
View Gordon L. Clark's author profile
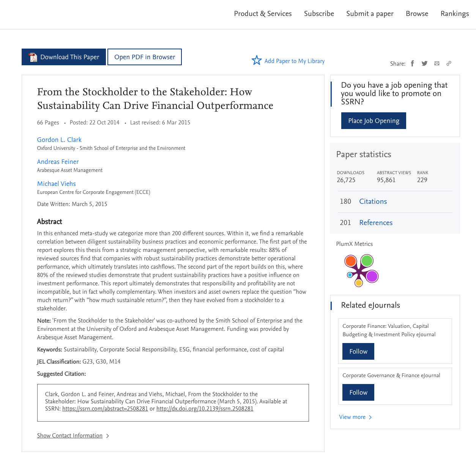click(x=59, y=140)
